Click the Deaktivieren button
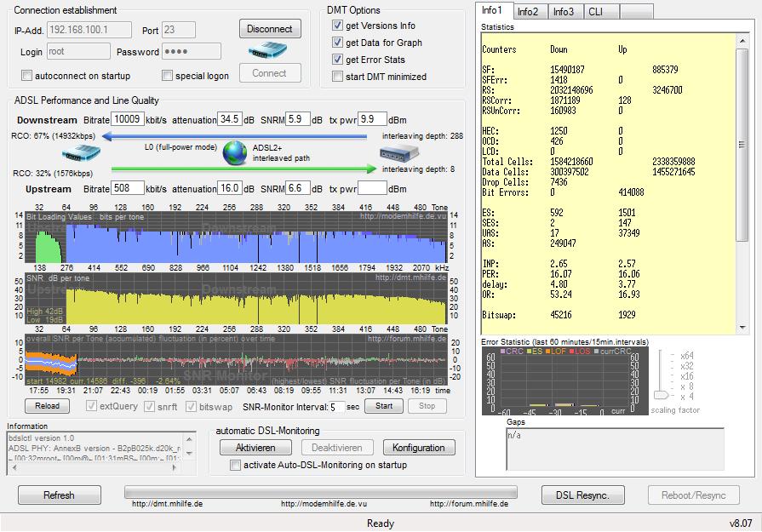Image resolution: width=762 pixels, height=532 pixels. point(337,448)
